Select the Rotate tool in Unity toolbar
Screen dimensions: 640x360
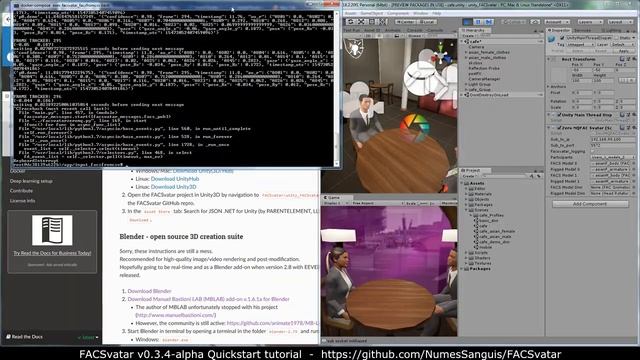(x=351, y=22)
